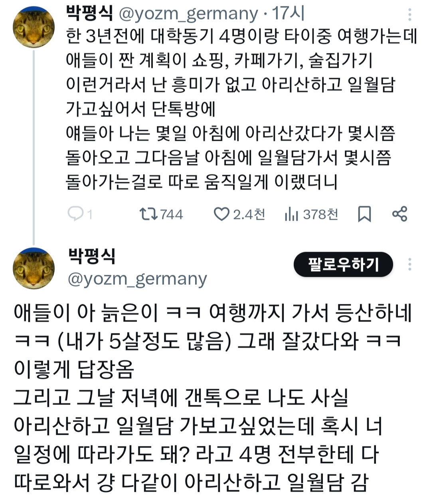The image size is (431, 504).
Task: Click the 2.4천 like count
Action: 249,215
